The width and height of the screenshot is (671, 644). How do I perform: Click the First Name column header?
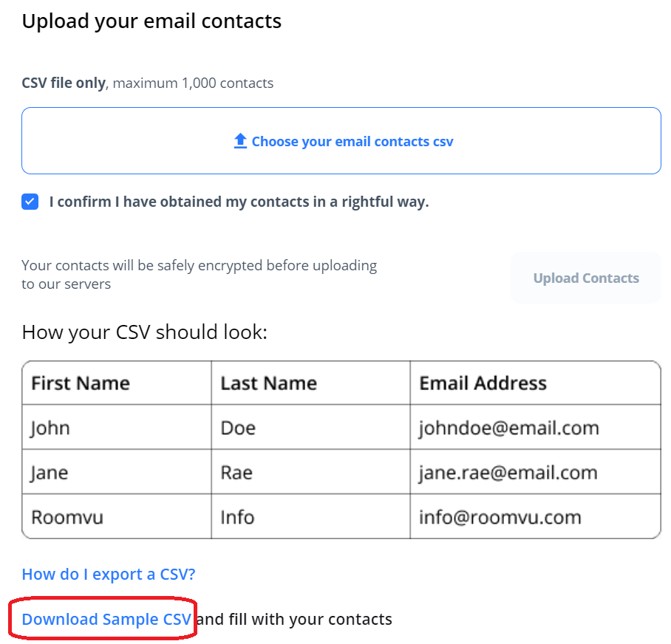pos(81,383)
